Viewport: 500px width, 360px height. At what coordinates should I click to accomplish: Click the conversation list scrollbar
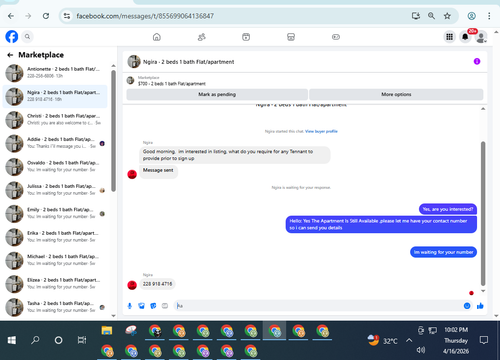tap(113, 131)
